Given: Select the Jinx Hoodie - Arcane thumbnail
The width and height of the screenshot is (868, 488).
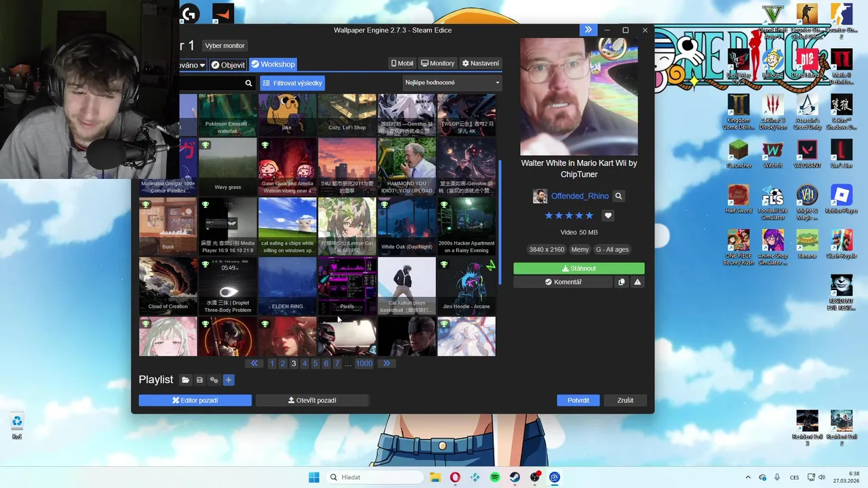Looking at the screenshot, I should tap(467, 285).
